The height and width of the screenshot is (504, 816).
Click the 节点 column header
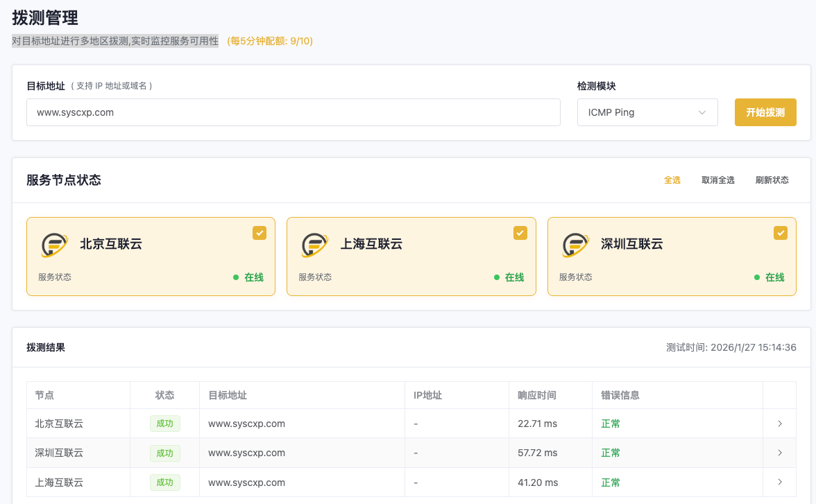pyautogui.click(x=44, y=395)
